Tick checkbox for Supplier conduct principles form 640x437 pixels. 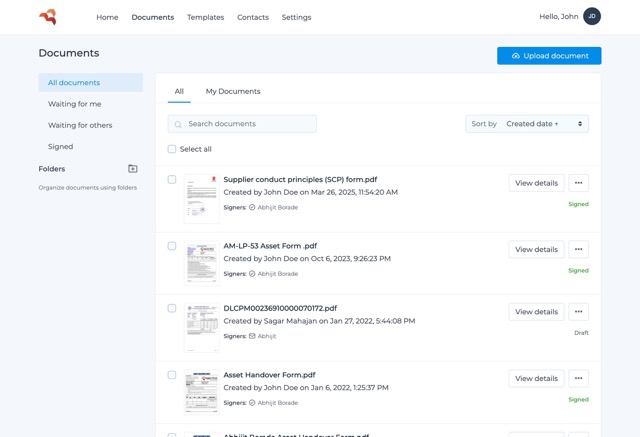click(x=172, y=180)
